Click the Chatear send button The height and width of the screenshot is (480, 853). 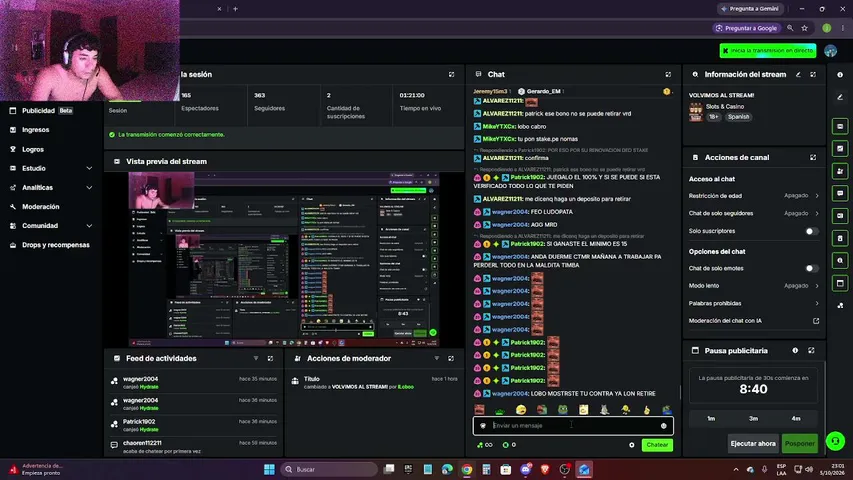pyautogui.click(x=657, y=445)
